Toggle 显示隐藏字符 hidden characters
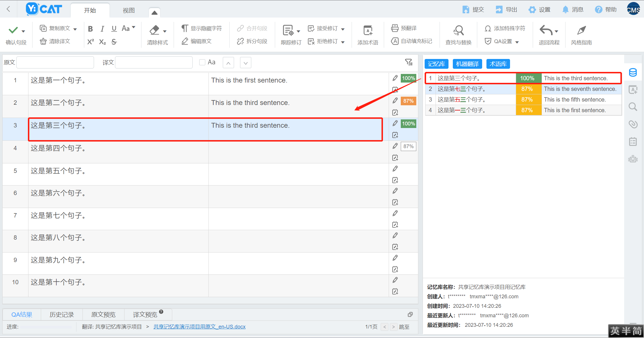This screenshot has width=644, height=338. click(202, 28)
